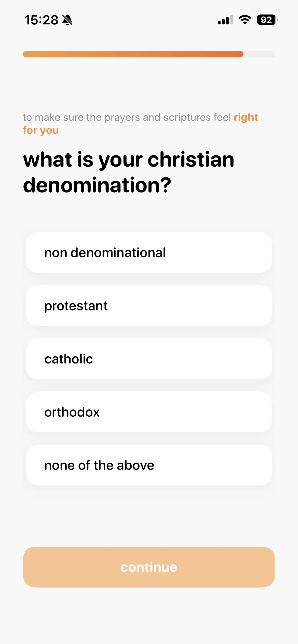The width and height of the screenshot is (298, 644).
Task: Tap the heading line 'what is your christian'
Action: coord(129,160)
